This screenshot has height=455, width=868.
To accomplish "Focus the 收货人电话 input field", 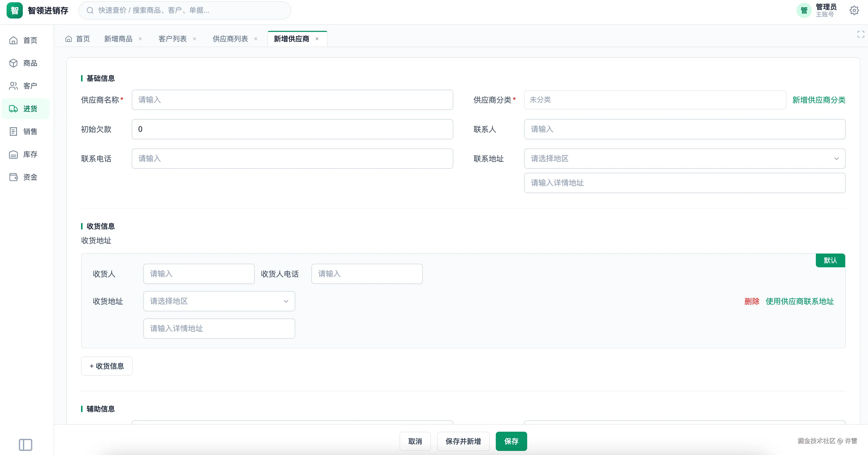I will pyautogui.click(x=367, y=274).
